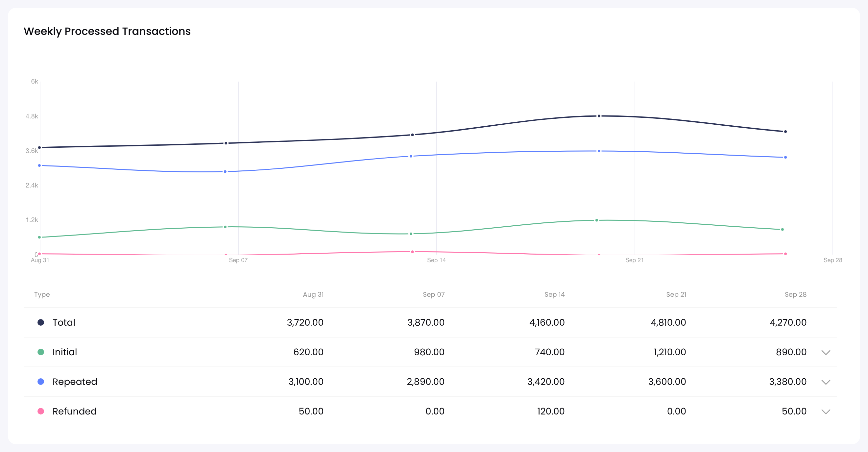Click the Total value 4,810.00
The image size is (868, 452).
tap(668, 322)
